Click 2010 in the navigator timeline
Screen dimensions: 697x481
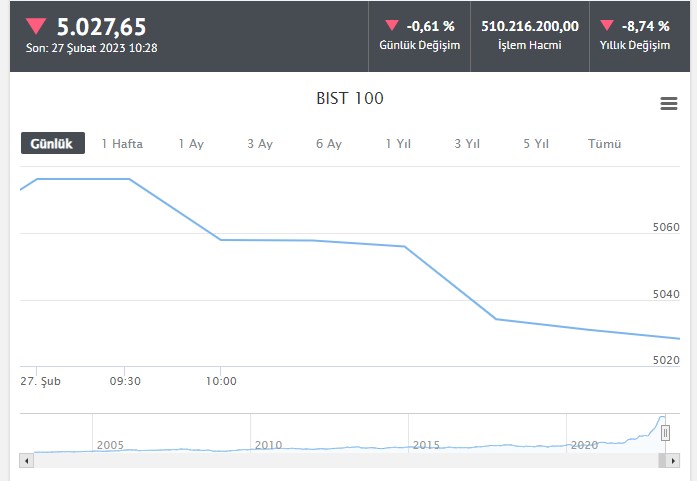point(268,445)
